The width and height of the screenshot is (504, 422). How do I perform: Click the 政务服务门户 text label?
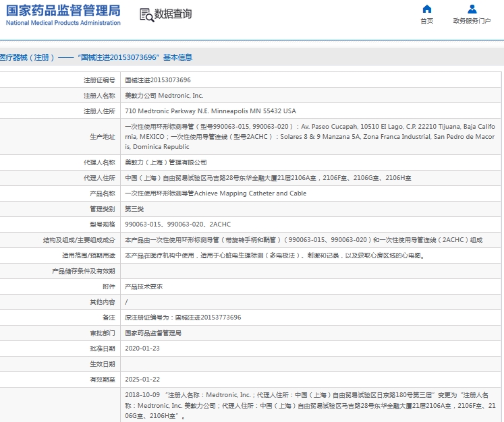click(x=472, y=21)
